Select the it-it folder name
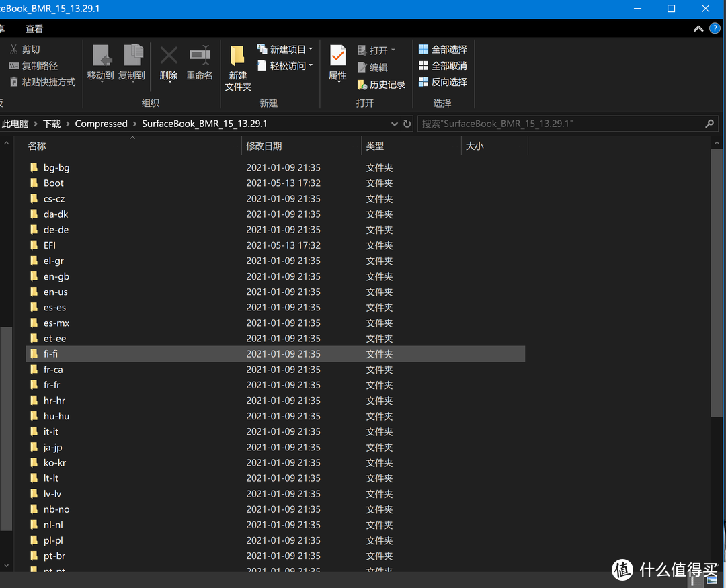726x588 pixels. click(x=51, y=431)
